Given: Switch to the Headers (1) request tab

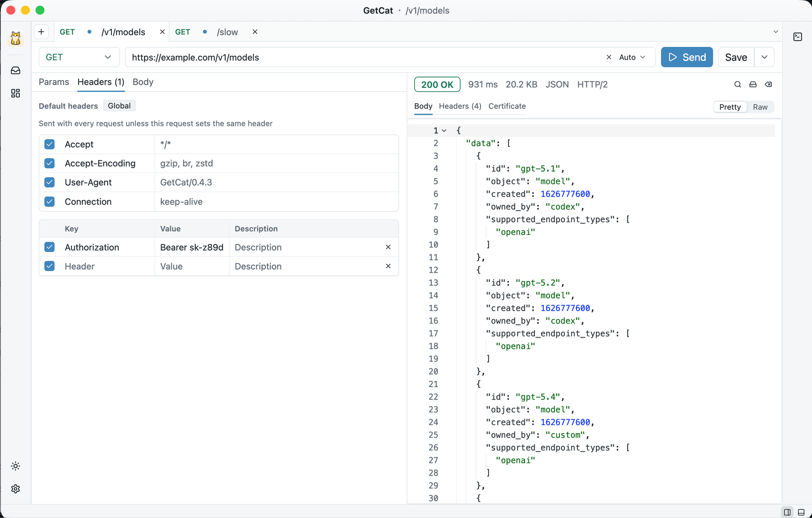Looking at the screenshot, I should 101,82.
